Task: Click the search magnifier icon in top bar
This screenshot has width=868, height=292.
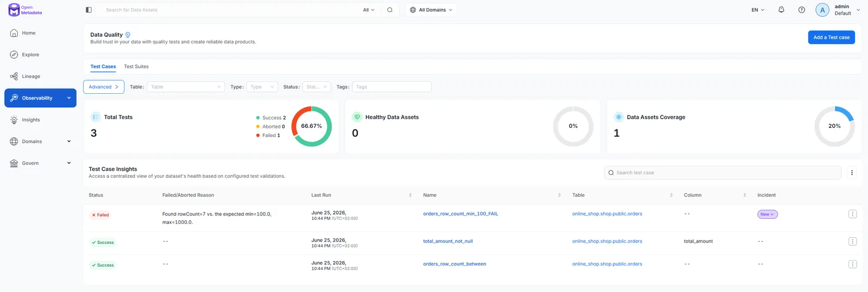Action: coord(390,10)
